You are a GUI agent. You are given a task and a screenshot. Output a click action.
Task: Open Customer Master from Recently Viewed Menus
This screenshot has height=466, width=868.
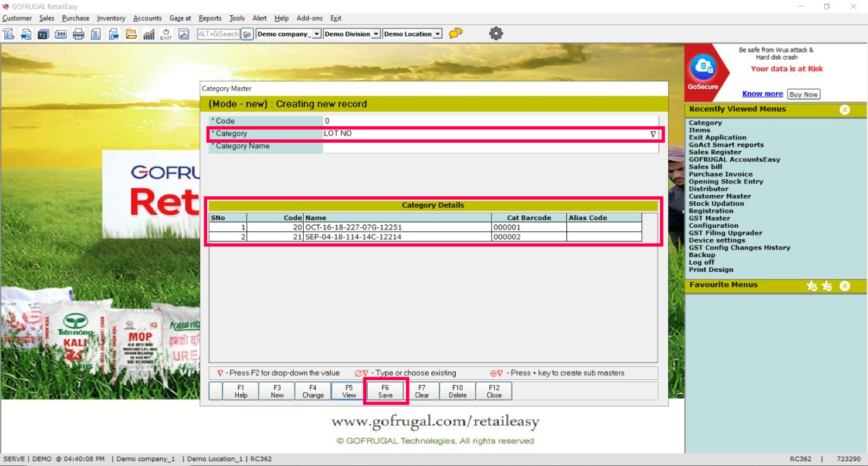pyautogui.click(x=720, y=196)
